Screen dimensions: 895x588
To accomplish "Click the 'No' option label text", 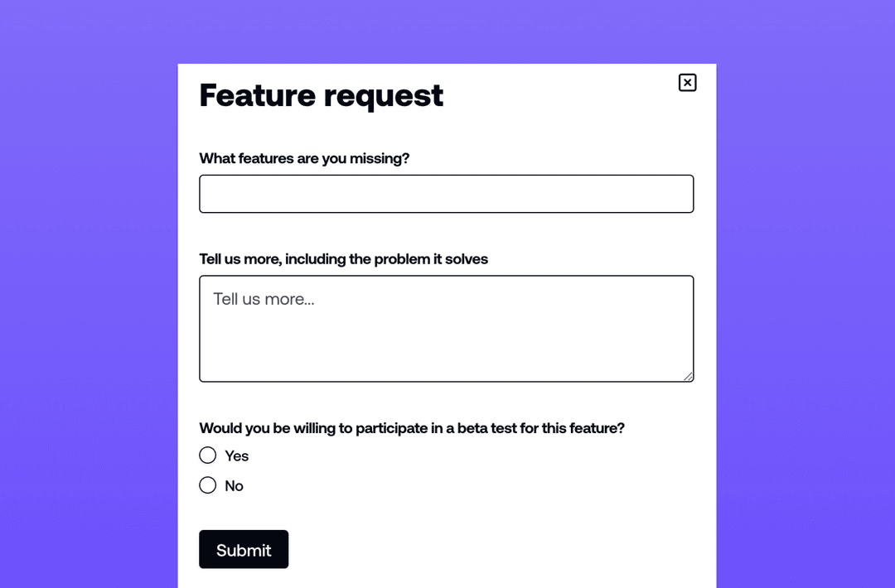I will click(x=234, y=486).
